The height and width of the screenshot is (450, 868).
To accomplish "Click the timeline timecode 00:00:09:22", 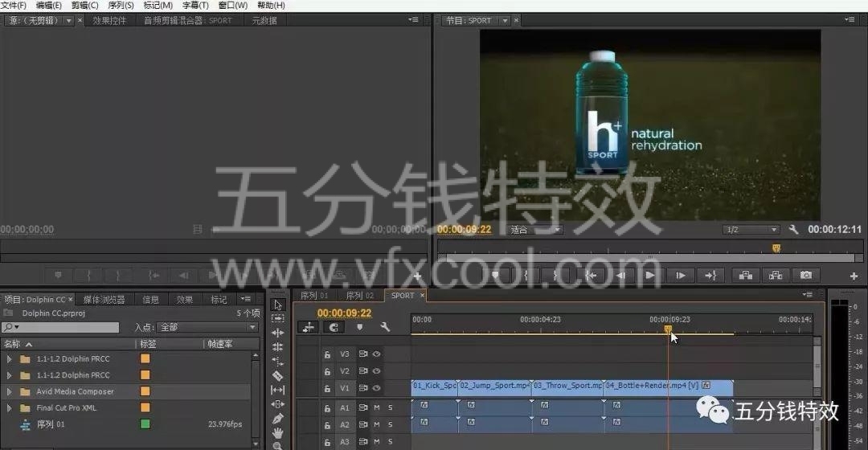I will coord(344,313).
